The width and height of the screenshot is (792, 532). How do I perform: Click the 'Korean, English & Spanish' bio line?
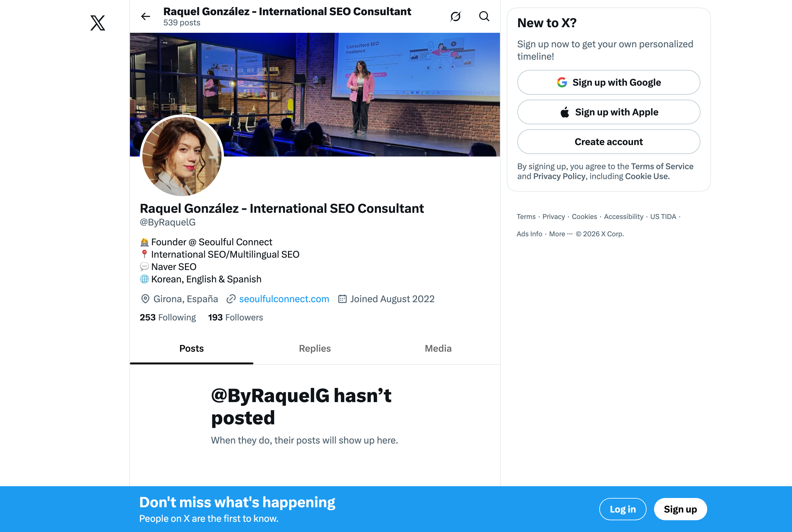pos(206,279)
